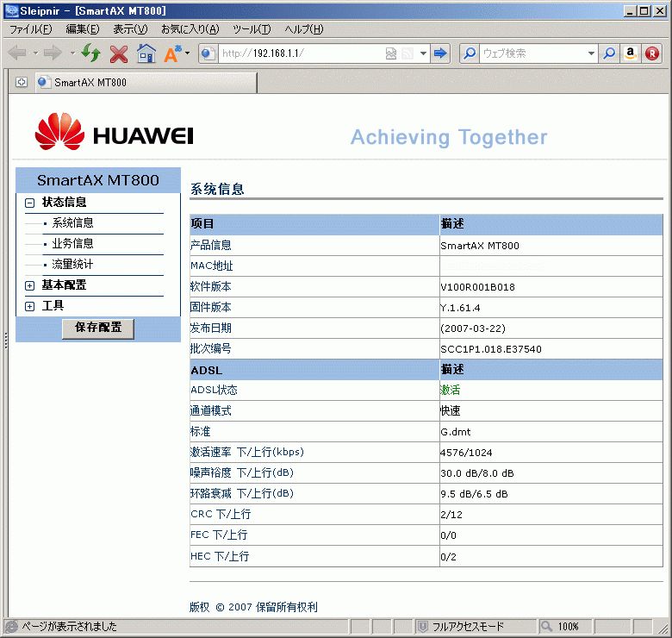Viewport: 672px width, 638px height.
Task: Click the blue go arrow beside address bar
Action: (440, 53)
